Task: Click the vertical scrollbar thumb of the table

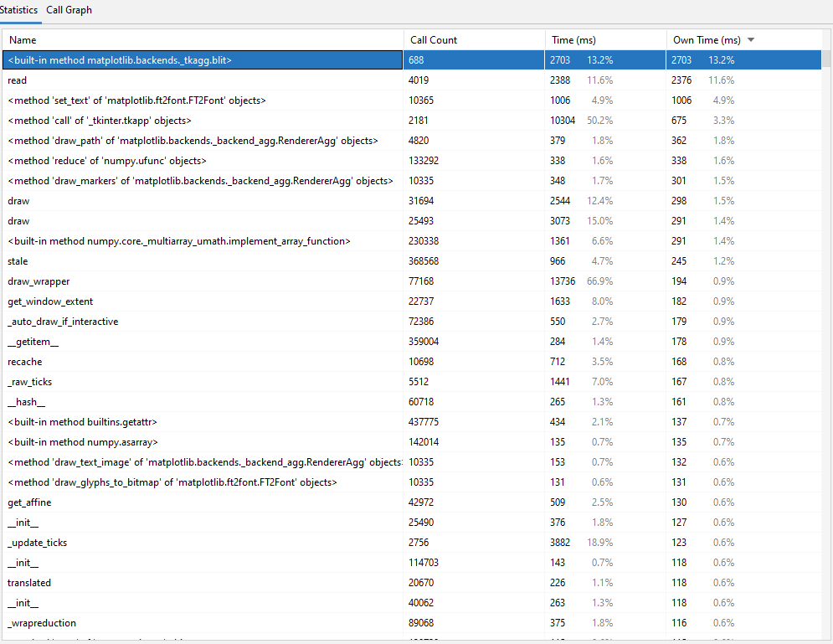Action: (x=827, y=58)
